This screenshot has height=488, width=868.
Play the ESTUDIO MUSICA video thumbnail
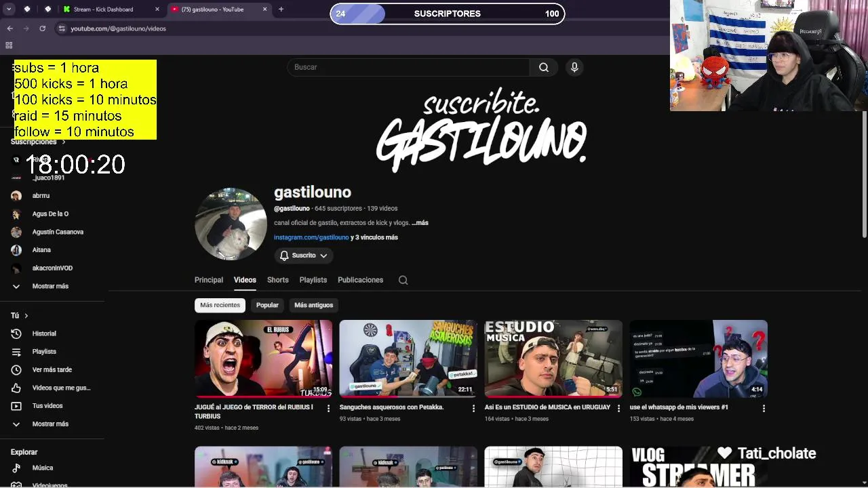tap(553, 359)
